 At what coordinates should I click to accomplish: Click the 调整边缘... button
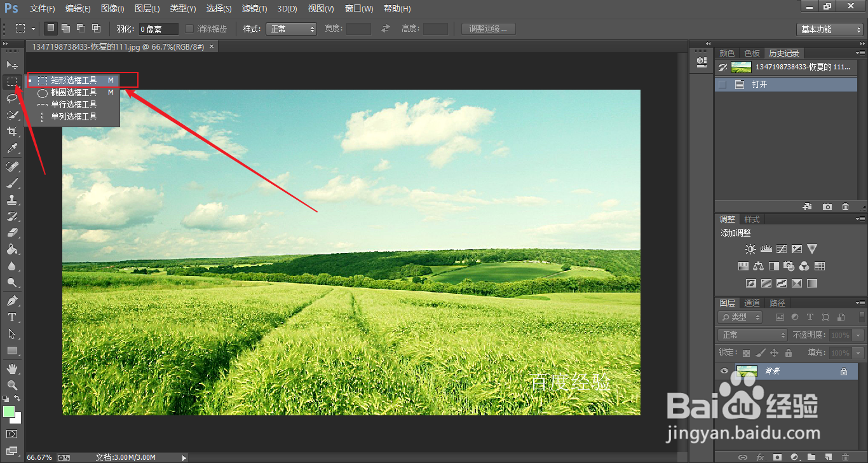pos(489,29)
